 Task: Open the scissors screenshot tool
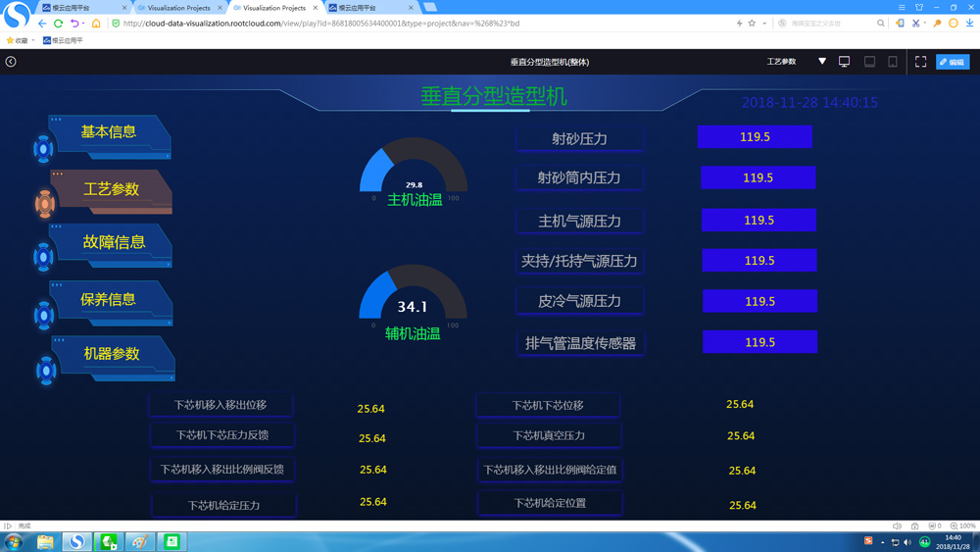(914, 24)
